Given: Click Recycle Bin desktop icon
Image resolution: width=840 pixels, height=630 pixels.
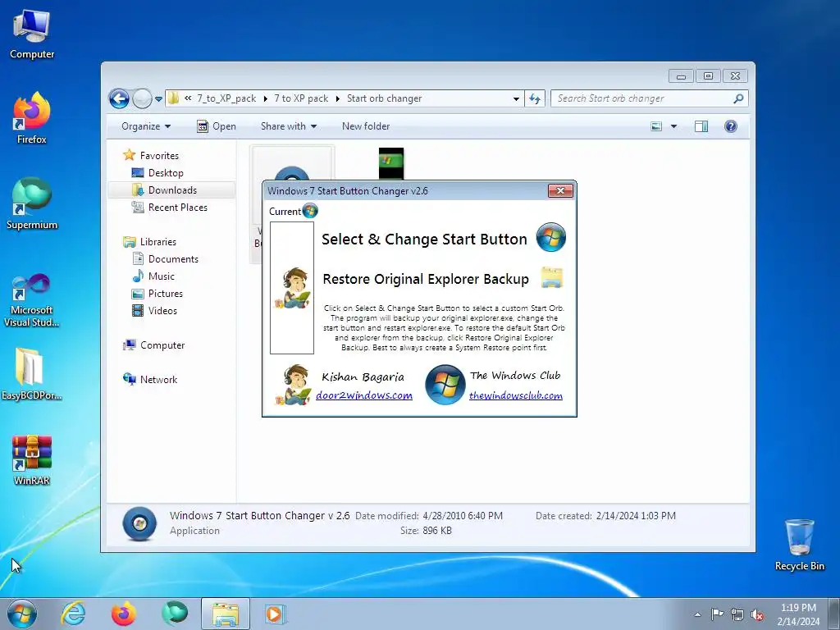Looking at the screenshot, I should click(x=799, y=545).
